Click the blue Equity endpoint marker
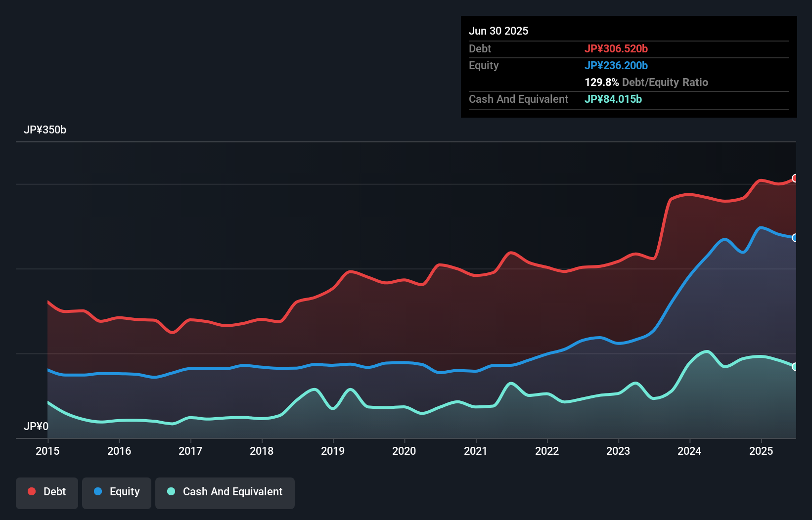 click(x=795, y=238)
